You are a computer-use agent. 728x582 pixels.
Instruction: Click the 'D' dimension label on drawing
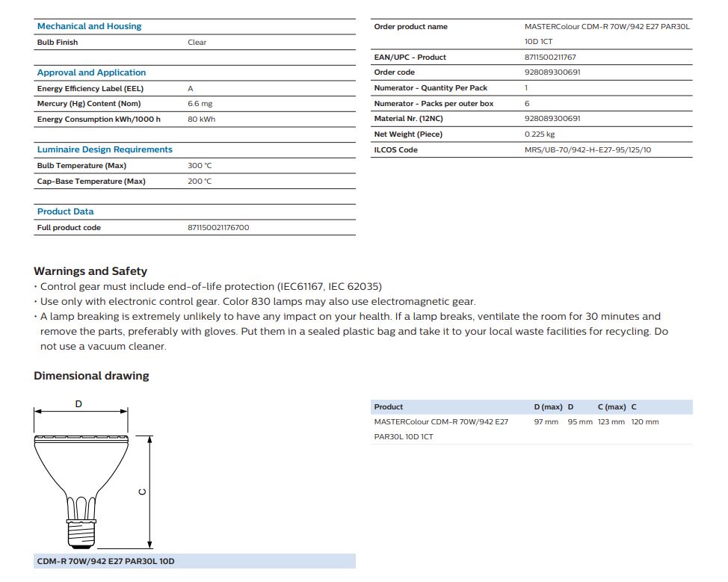[x=78, y=404]
